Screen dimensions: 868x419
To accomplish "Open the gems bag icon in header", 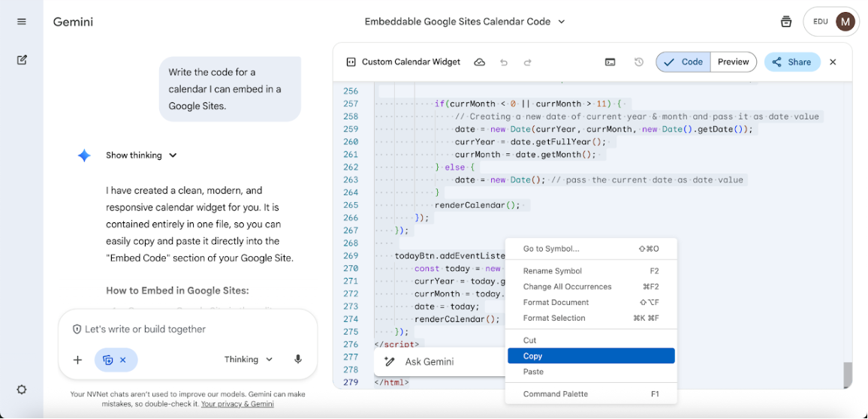I will point(785,22).
